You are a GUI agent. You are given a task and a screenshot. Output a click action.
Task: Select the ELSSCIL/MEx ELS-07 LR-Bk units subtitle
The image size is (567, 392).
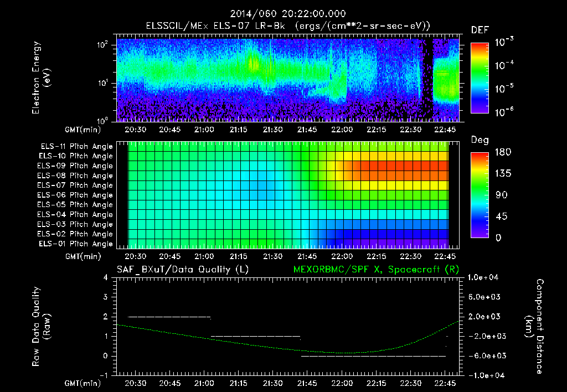[288, 26]
